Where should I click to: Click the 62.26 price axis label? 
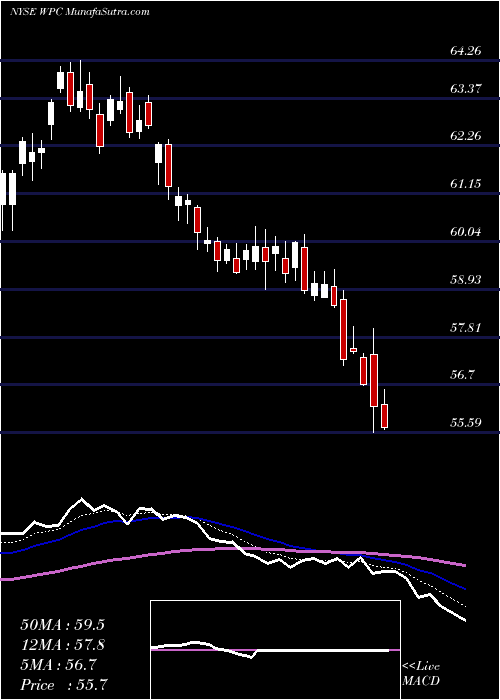(x=466, y=136)
